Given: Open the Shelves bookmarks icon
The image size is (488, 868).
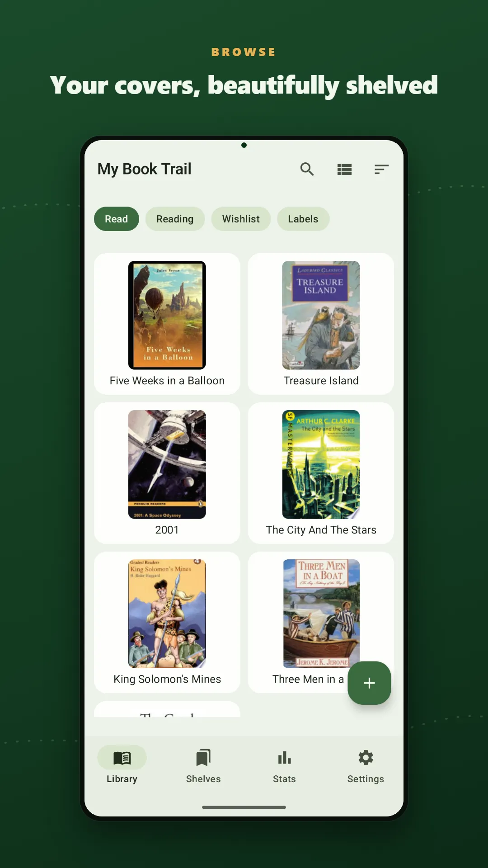Looking at the screenshot, I should [x=203, y=758].
